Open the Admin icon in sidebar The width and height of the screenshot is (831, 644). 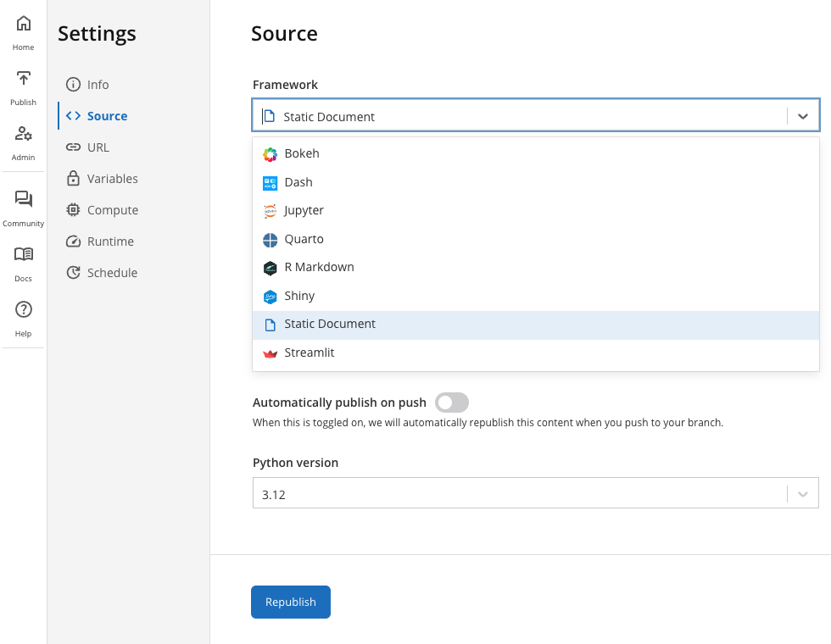(x=24, y=135)
